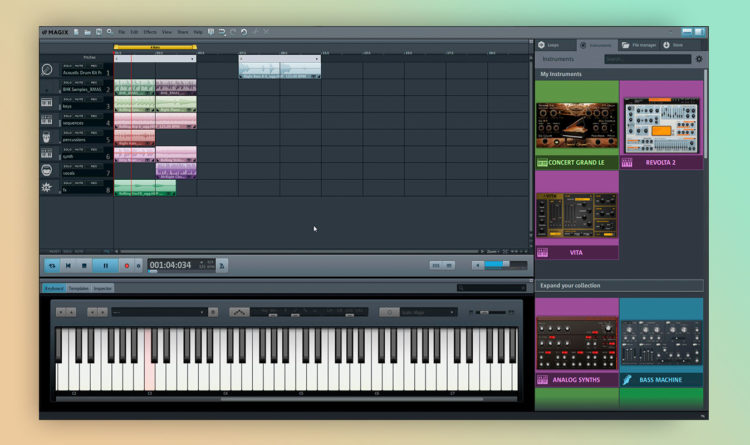Switch to the Loops tab
This screenshot has width=750, height=445.
[553, 45]
